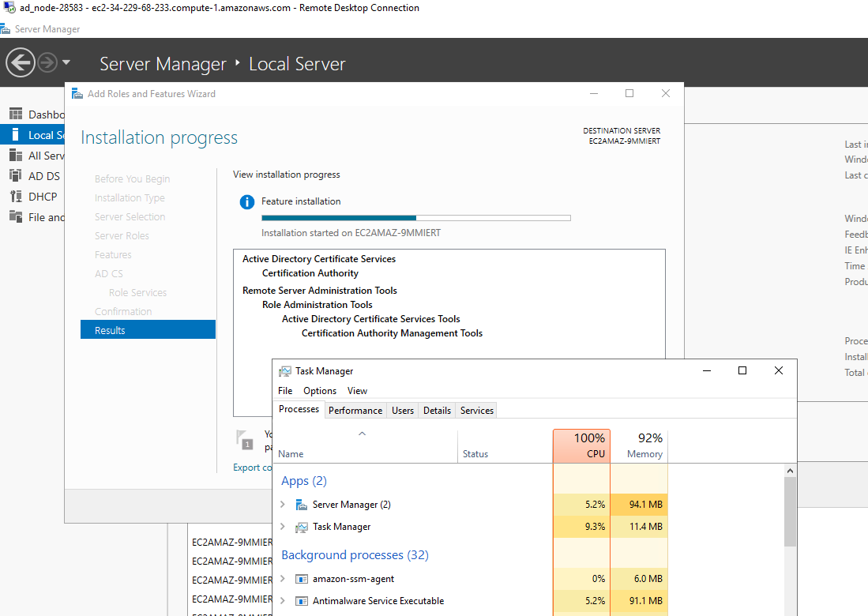Switch to the Details tab
The image size is (868, 616).
438,411
